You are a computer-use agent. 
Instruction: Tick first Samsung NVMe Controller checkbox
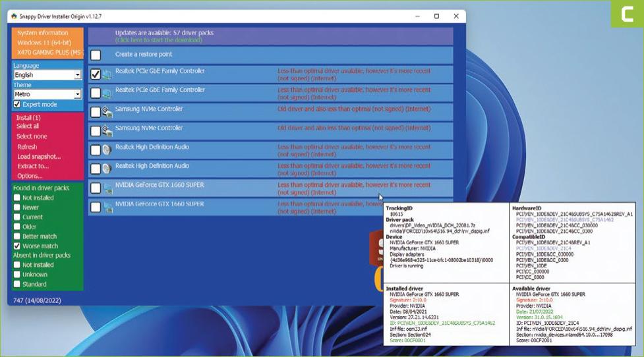coord(96,112)
